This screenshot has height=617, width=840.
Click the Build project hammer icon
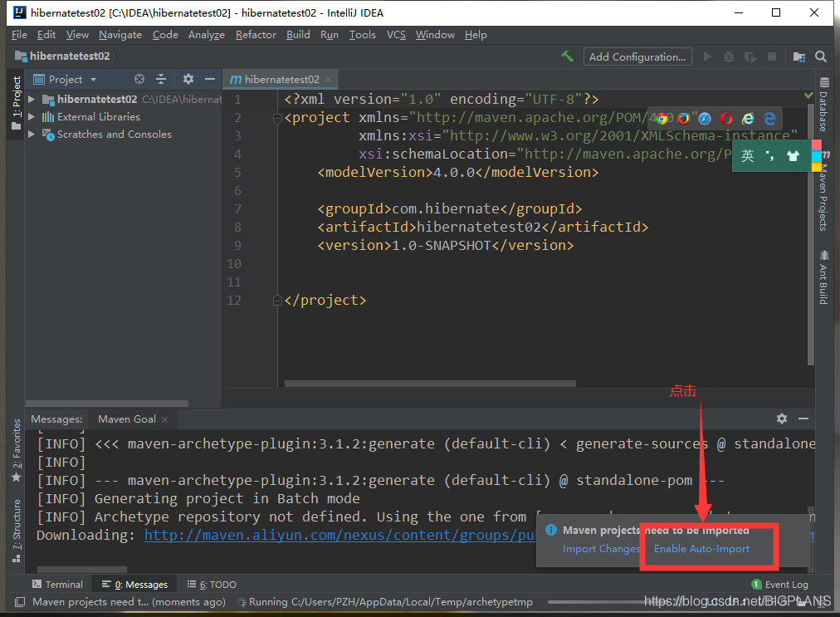(x=568, y=56)
